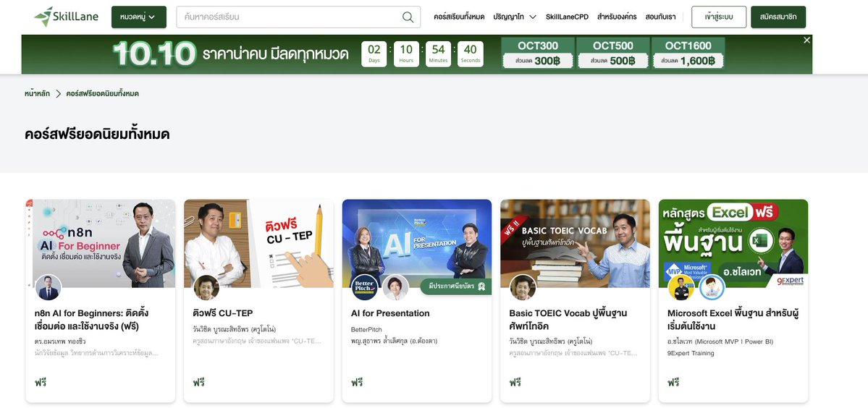
Task: Expand the หมวดหมู่ category dropdown
Action: 138,17
